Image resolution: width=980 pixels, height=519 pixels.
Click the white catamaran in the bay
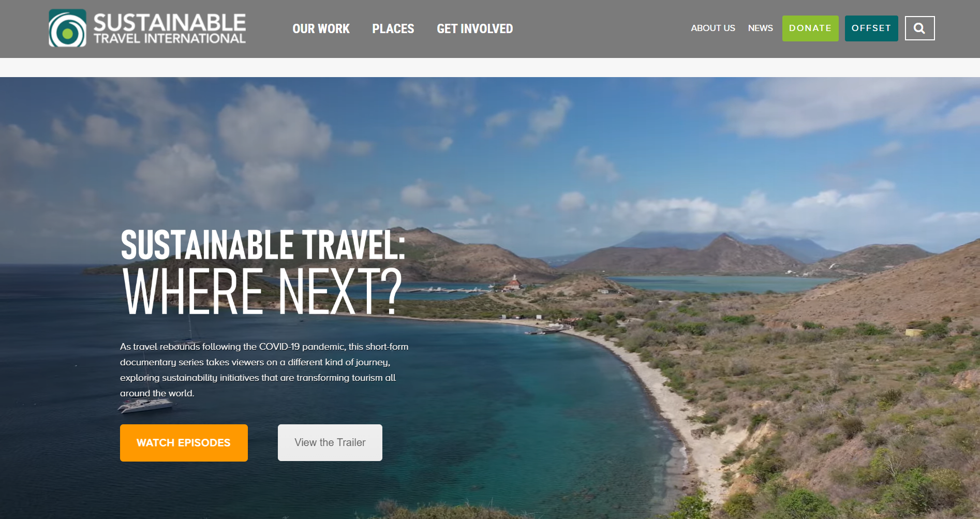[x=145, y=406]
